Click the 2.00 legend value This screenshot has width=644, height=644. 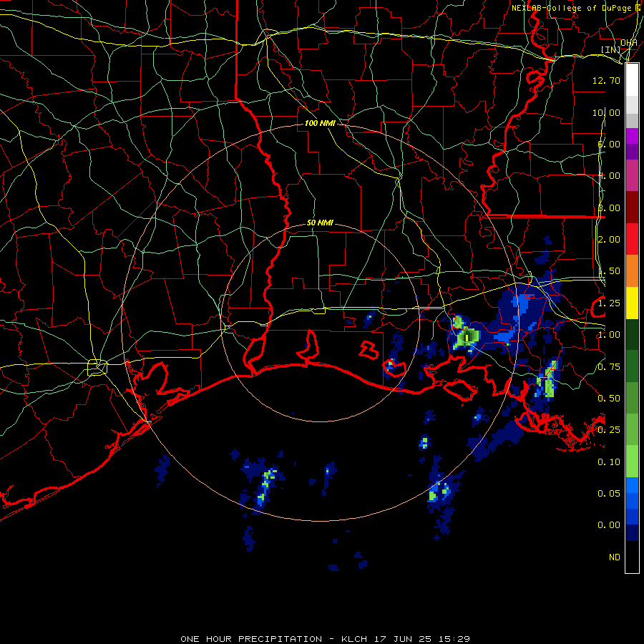point(609,240)
